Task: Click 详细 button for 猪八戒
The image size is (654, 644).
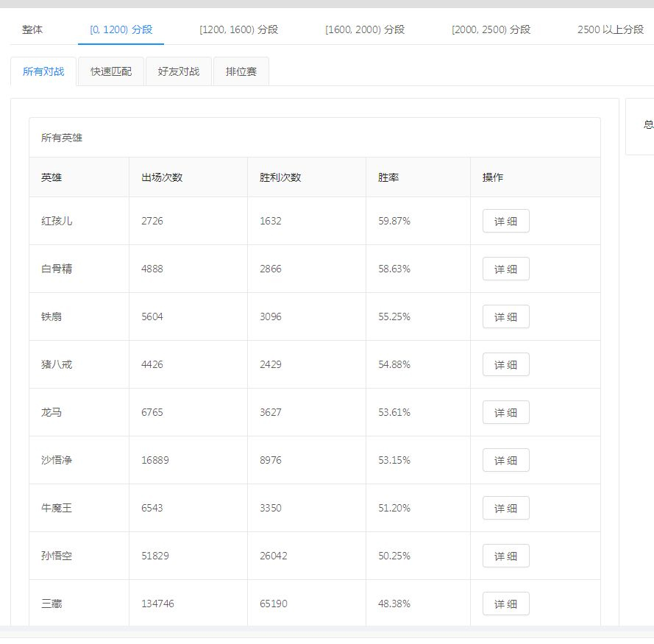Action: (505, 364)
